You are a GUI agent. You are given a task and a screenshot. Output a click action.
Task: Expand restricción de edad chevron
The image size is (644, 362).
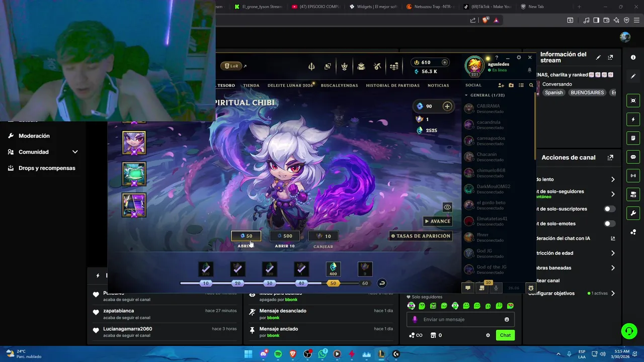coord(613,253)
